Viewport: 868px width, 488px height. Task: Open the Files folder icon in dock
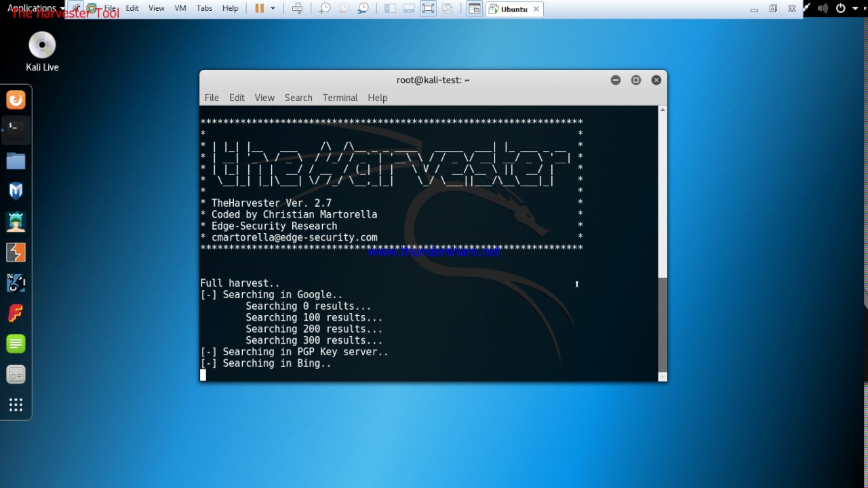coord(16,161)
